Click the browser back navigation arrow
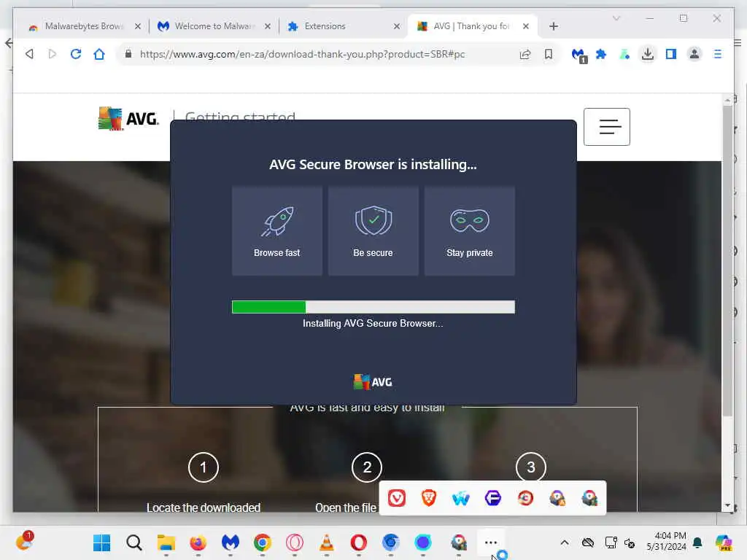Viewport: 747px width, 560px height. click(29, 54)
